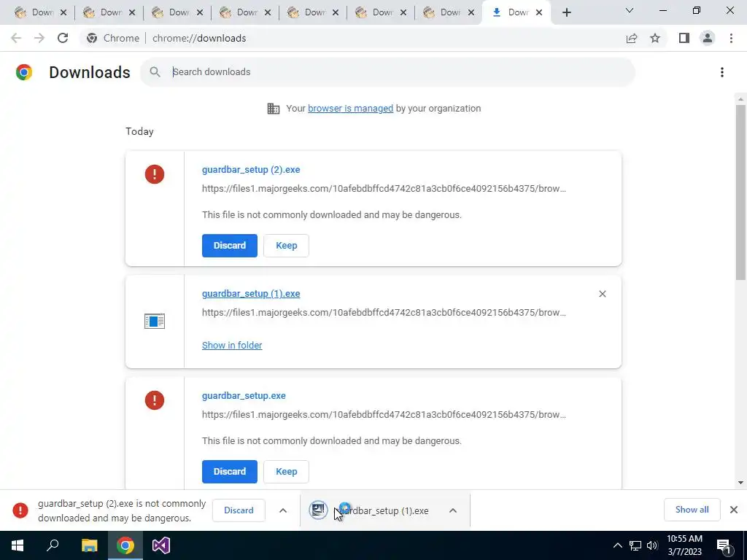Viewport: 747px width, 560px height.
Task: Click the scrollbar up arrow
Action: point(740,99)
